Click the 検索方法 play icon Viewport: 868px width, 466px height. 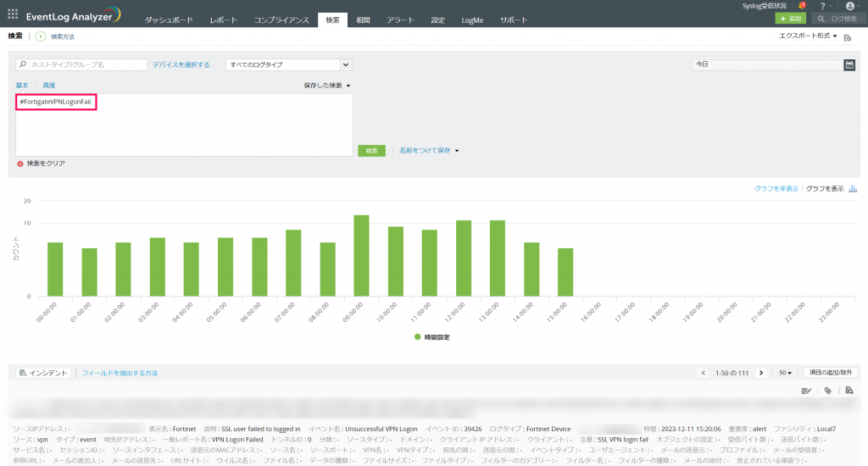tap(40, 36)
